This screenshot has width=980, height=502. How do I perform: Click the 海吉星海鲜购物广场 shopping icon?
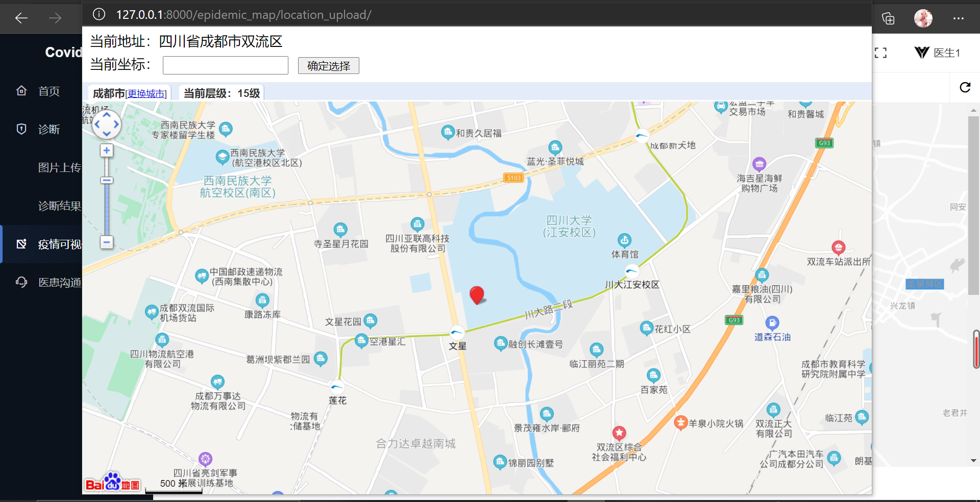point(759,164)
